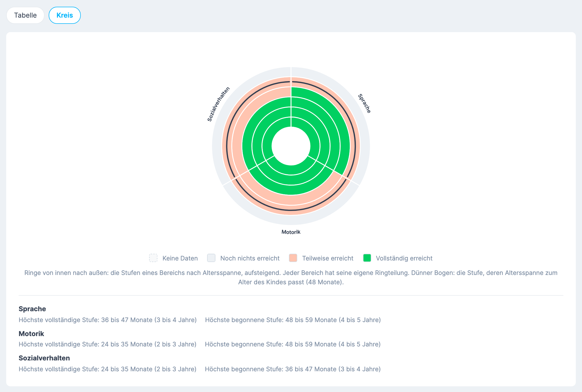
Task: Click the white center of the circle chart
Action: 291,146
